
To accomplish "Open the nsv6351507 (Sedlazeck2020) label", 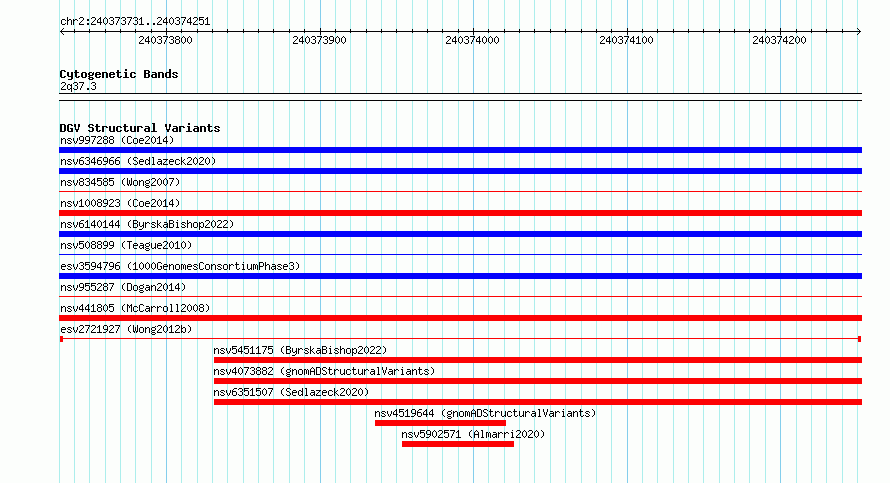I will (x=291, y=392).
